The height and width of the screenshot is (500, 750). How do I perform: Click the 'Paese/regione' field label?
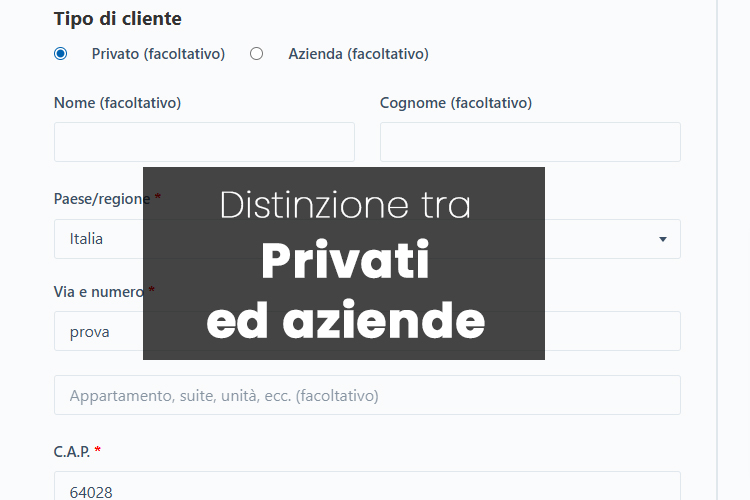coord(101,199)
